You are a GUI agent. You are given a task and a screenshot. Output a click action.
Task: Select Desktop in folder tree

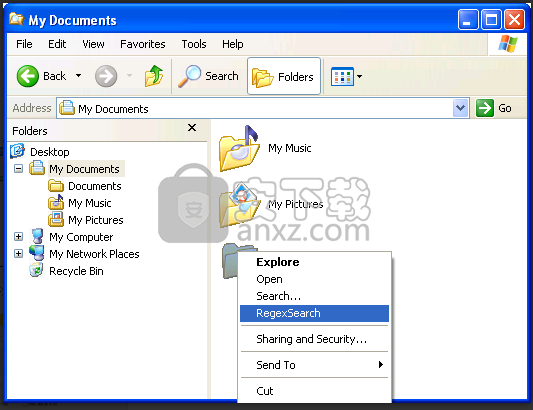point(50,152)
